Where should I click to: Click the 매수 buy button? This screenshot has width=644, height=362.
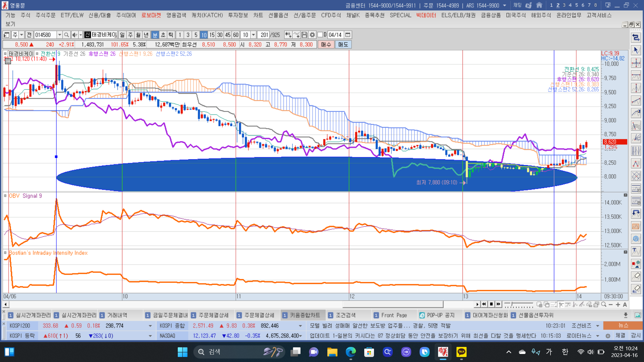click(x=326, y=45)
